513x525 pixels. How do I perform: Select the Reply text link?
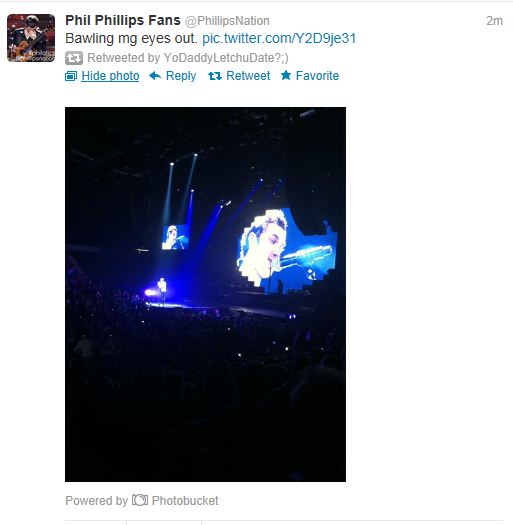click(x=181, y=76)
